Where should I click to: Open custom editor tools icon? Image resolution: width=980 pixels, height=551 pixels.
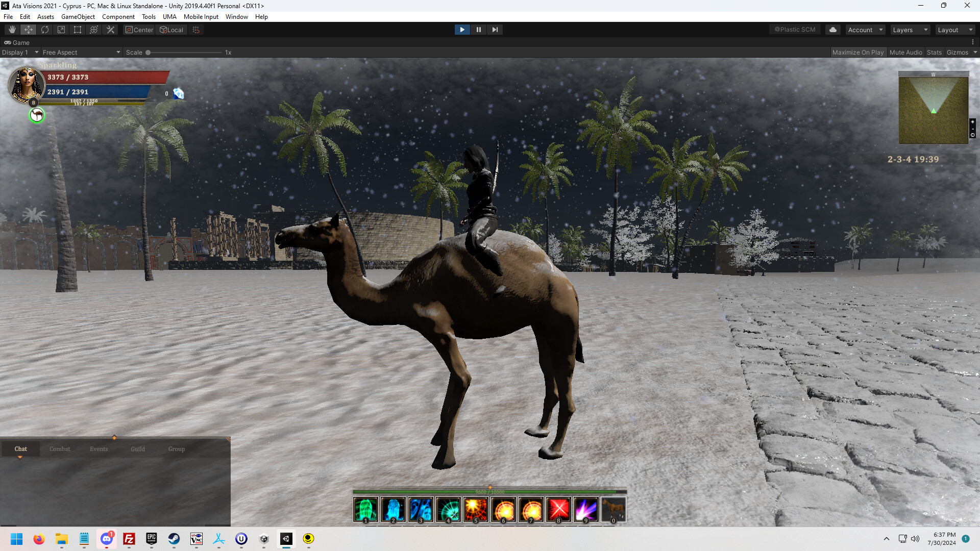click(110, 30)
